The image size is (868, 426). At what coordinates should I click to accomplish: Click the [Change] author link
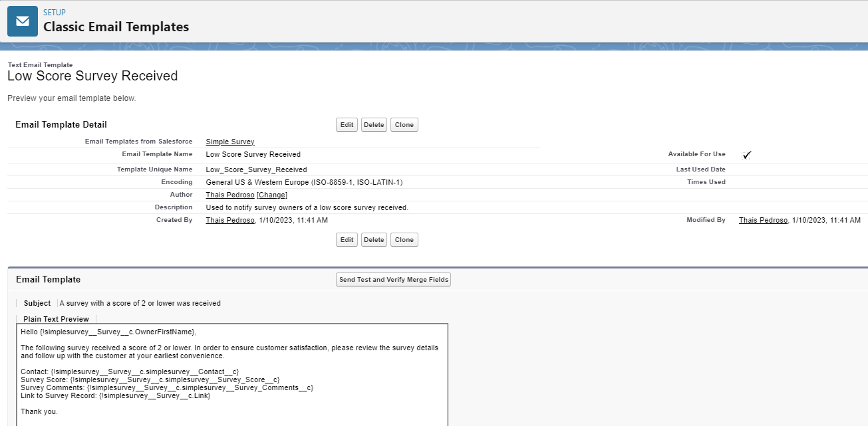coord(272,195)
